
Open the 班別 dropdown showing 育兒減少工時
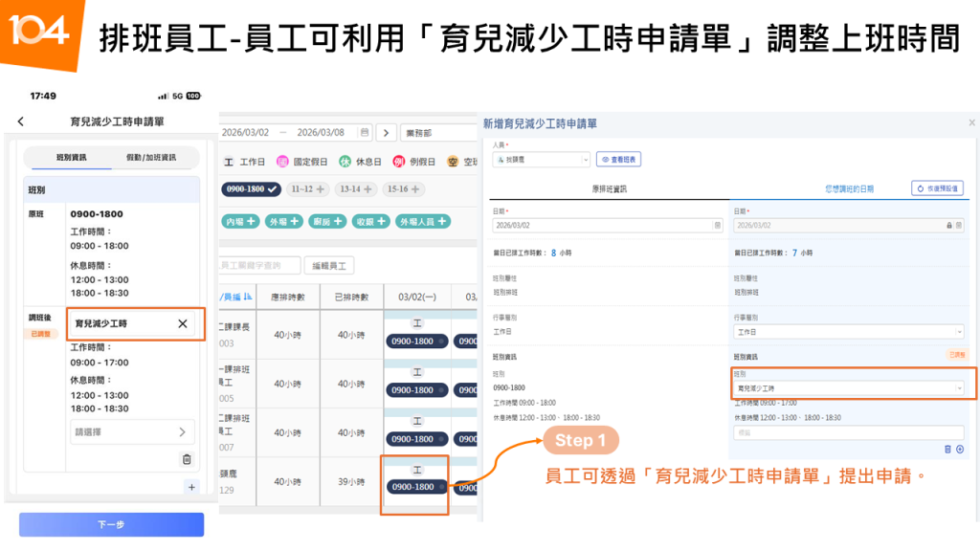click(x=849, y=388)
